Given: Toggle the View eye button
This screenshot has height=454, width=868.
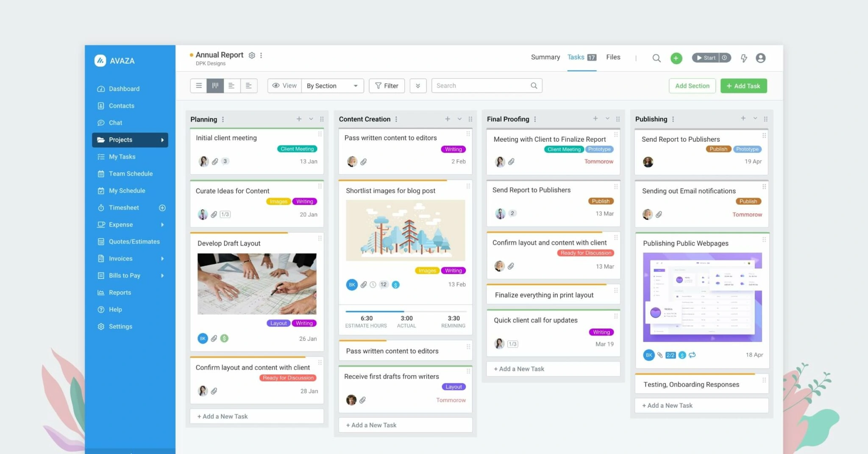Looking at the screenshot, I should point(284,86).
